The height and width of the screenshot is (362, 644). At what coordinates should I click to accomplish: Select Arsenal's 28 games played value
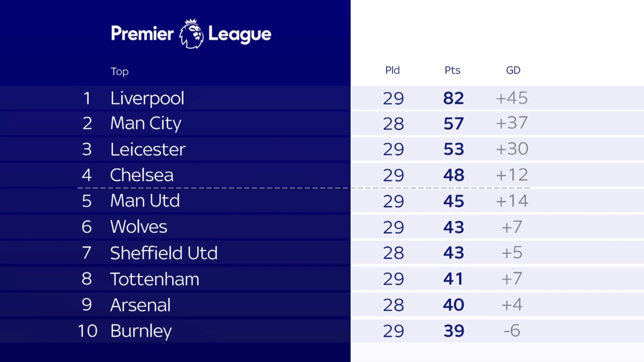point(393,305)
